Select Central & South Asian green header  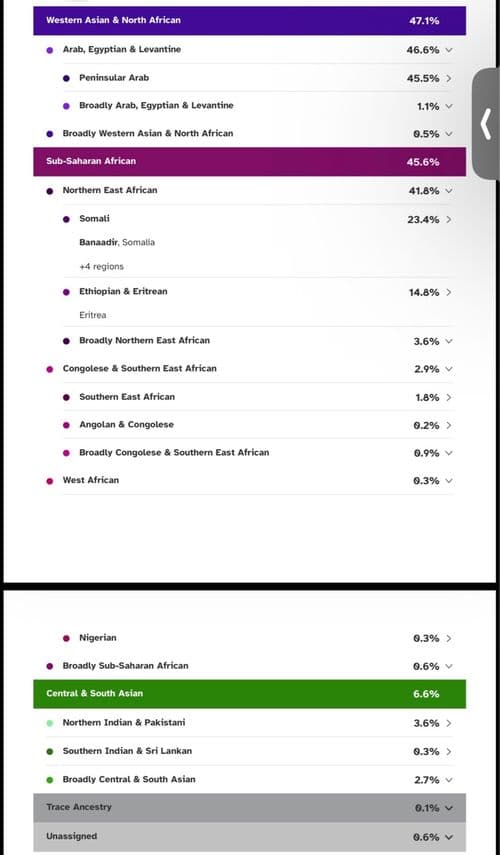click(x=250, y=694)
